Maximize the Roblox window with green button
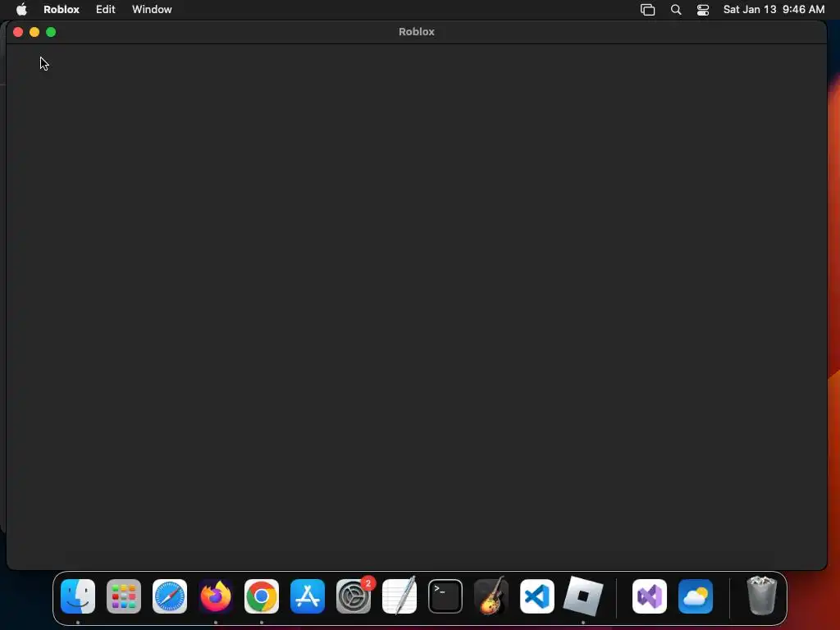 (51, 32)
